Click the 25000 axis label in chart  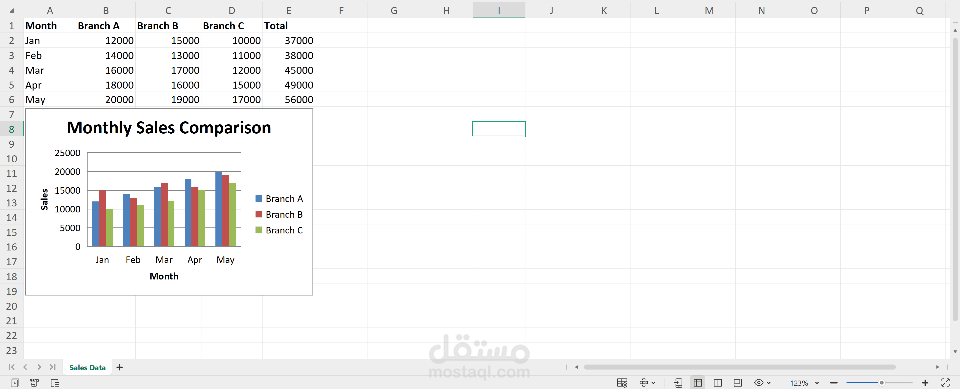click(x=67, y=153)
